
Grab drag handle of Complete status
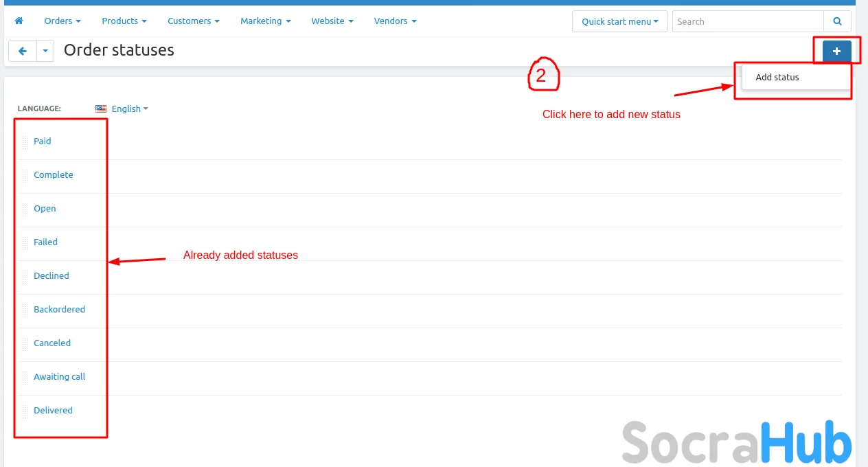coord(25,175)
